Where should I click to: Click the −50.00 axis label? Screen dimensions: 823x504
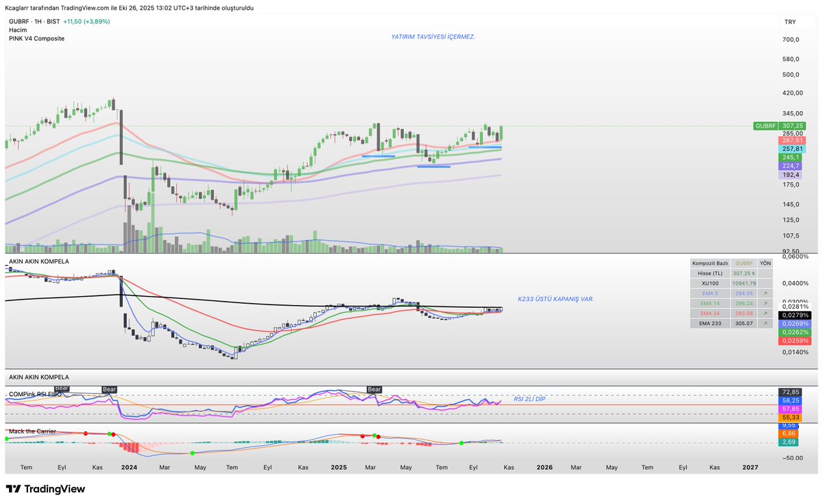coord(792,457)
